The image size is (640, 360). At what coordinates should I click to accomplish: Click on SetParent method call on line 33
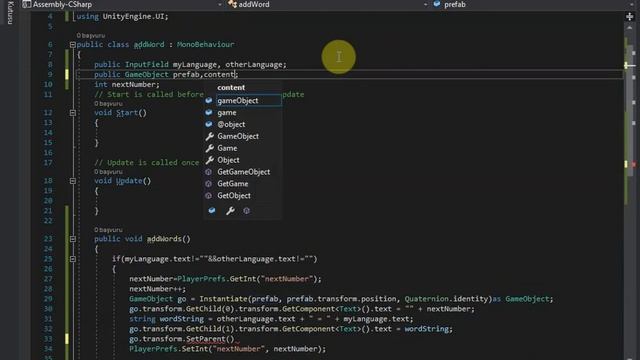(x=206, y=339)
